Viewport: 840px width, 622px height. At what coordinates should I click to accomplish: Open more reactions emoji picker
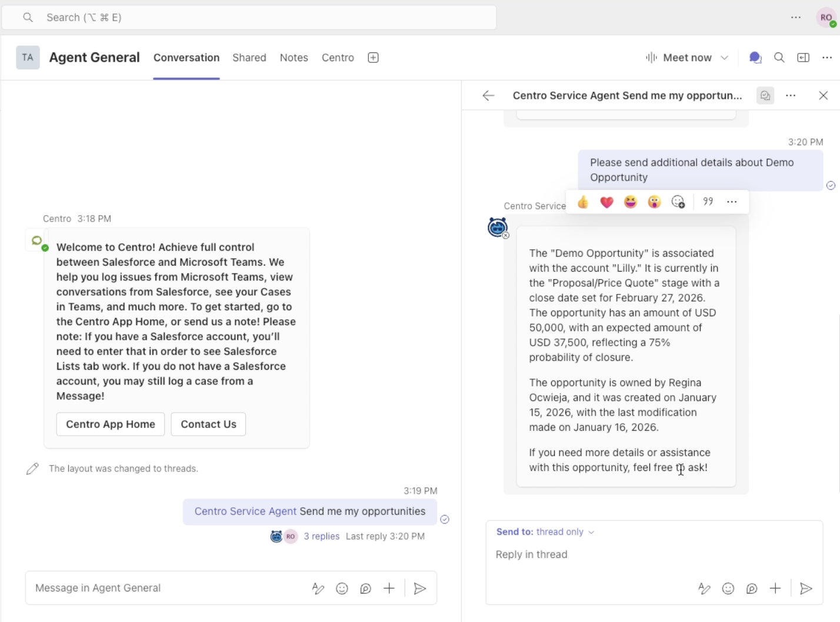(x=678, y=202)
